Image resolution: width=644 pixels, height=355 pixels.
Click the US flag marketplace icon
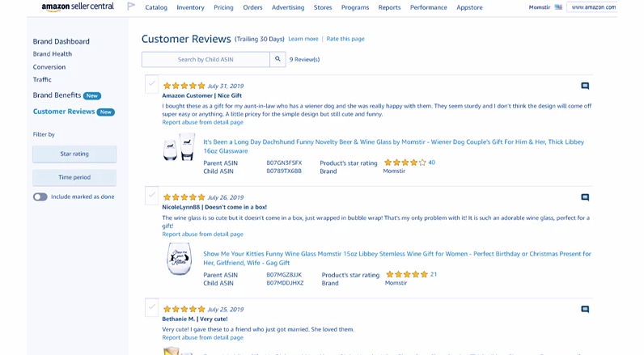[558, 7]
